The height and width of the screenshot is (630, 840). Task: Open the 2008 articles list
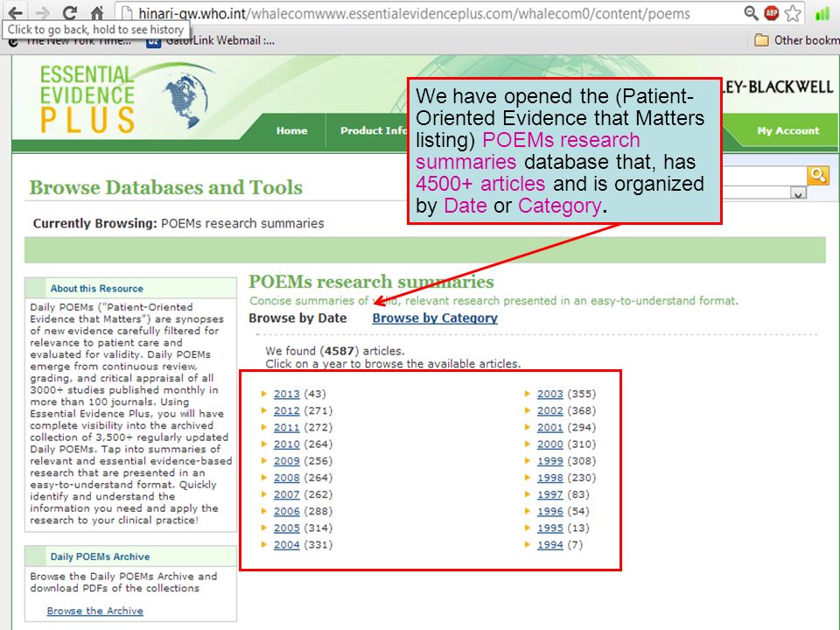click(287, 478)
